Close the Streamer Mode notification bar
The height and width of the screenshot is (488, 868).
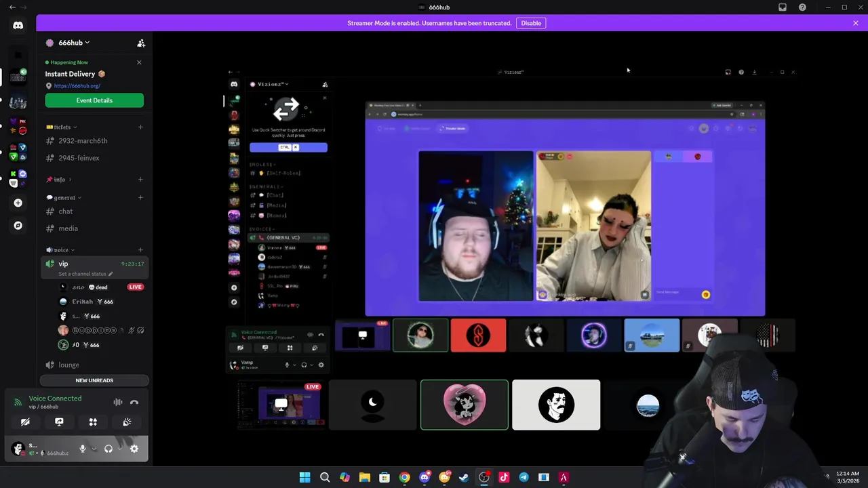click(856, 23)
